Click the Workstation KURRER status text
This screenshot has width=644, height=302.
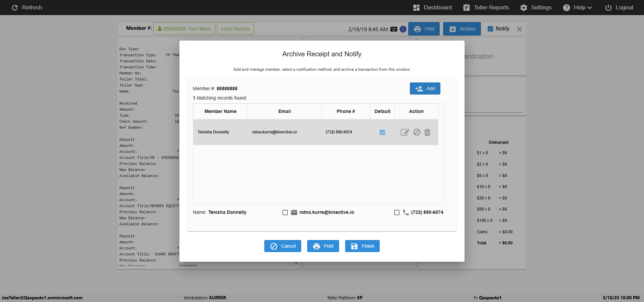pyautogui.click(x=205, y=298)
